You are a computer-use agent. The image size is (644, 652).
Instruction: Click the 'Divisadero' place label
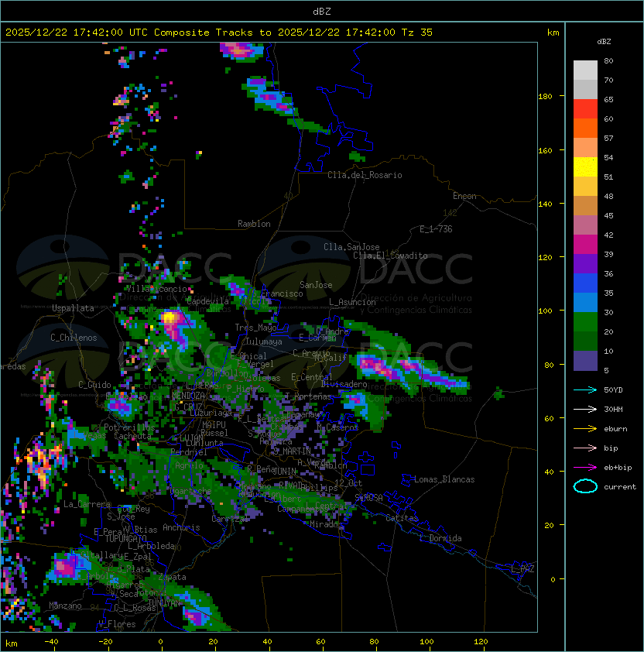click(x=344, y=384)
